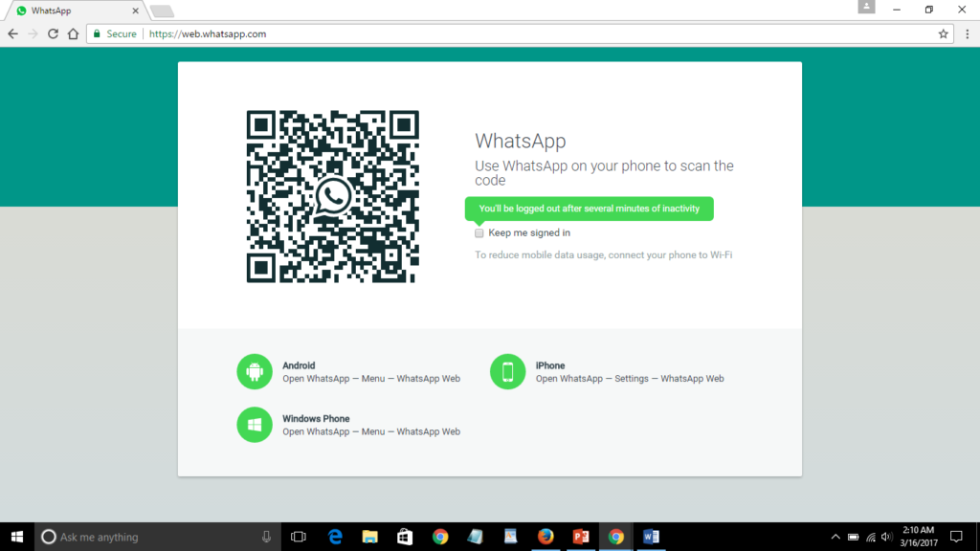Open the Chrome three-dot menu
This screenshot has width=980, height=551.
click(x=967, y=33)
